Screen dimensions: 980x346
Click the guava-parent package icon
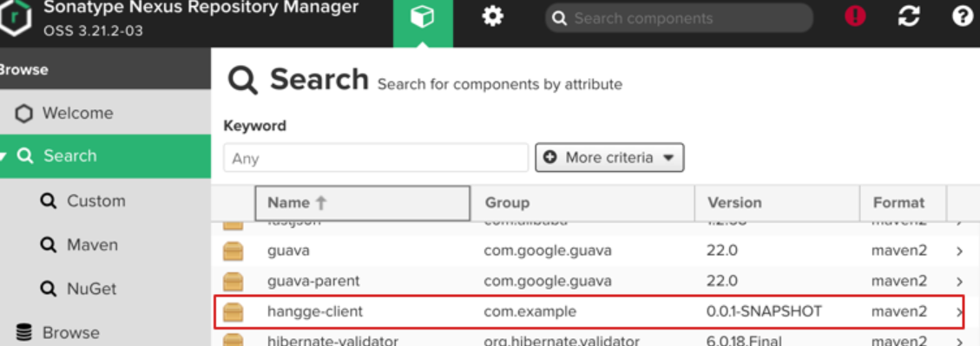coord(233,282)
